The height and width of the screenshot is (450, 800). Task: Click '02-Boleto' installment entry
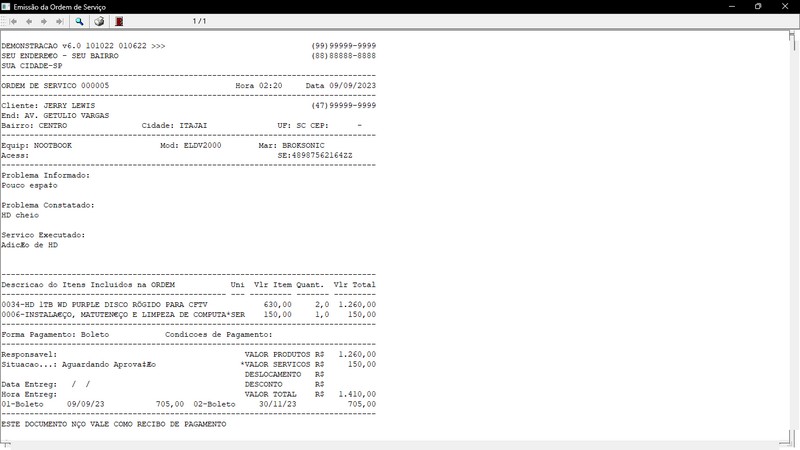pos(214,404)
